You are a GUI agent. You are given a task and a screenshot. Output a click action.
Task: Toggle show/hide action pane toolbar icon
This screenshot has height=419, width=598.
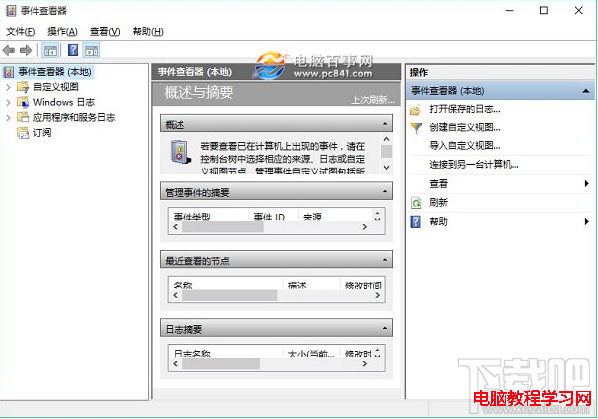point(92,50)
